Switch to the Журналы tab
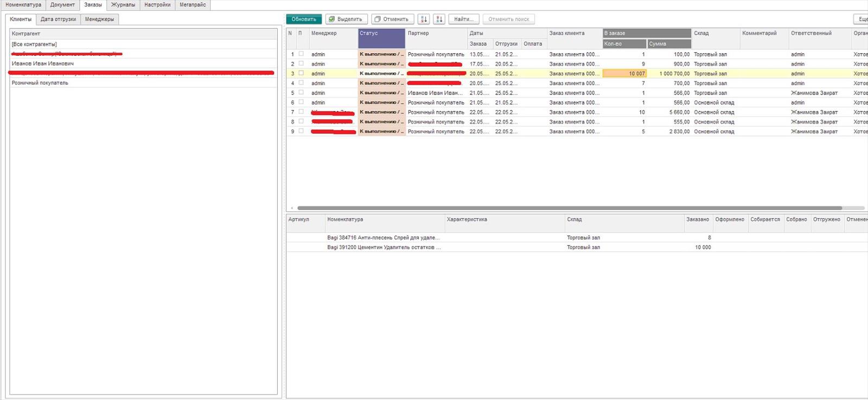The height and width of the screenshot is (400, 868). click(x=123, y=5)
